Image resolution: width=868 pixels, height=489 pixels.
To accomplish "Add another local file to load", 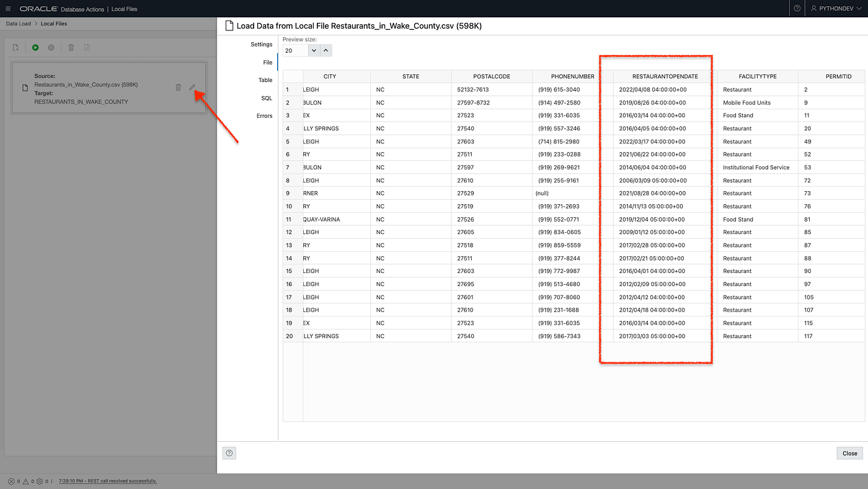I will (x=14, y=47).
